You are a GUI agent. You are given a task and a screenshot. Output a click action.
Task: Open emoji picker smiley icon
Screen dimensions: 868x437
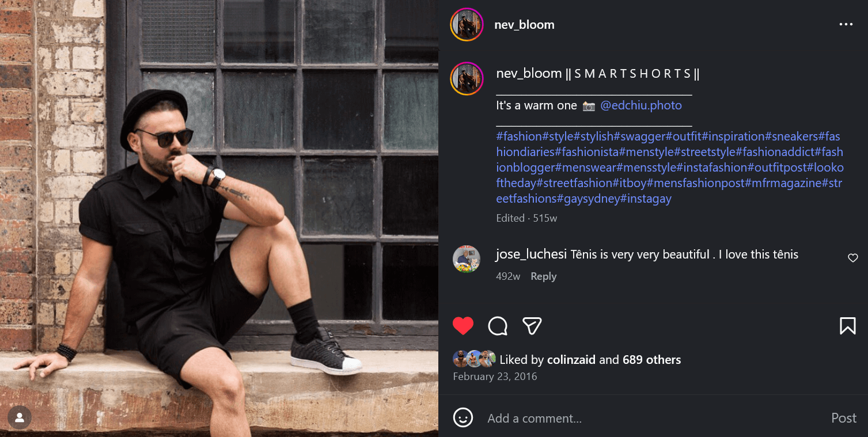click(463, 417)
